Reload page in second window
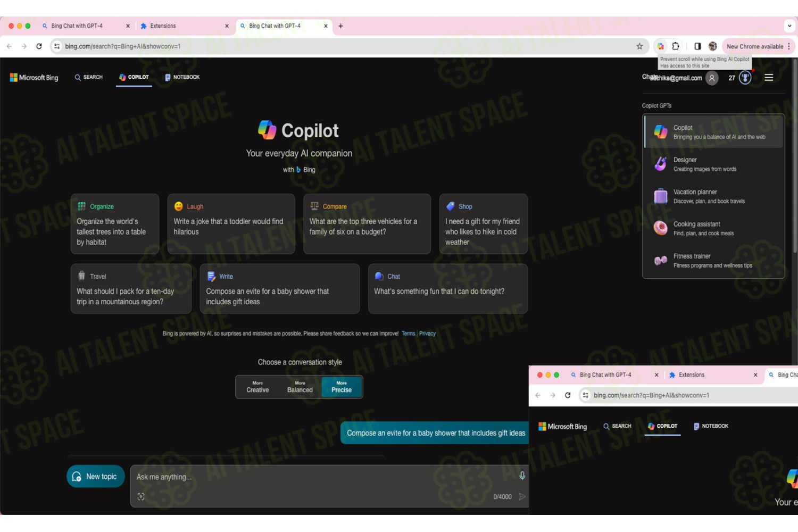The width and height of the screenshot is (798, 532). click(x=568, y=395)
